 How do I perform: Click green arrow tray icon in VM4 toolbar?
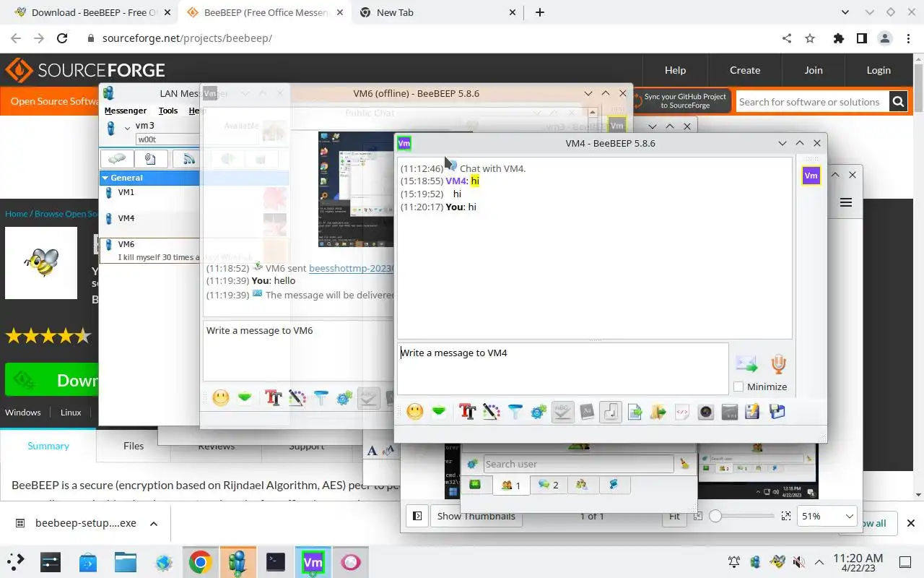[439, 412]
